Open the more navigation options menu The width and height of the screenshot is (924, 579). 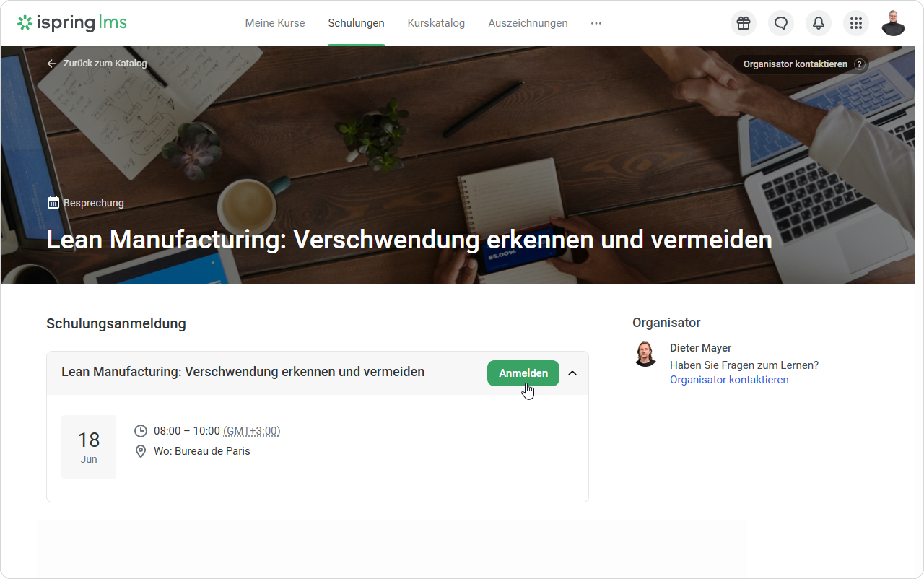596,23
